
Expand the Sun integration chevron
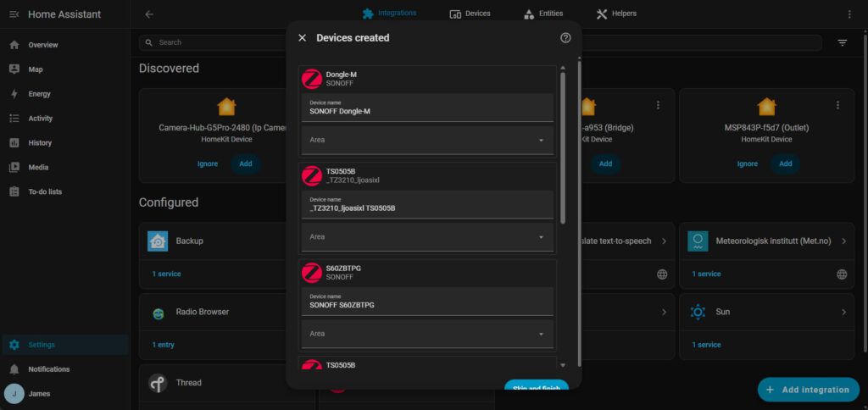tap(843, 313)
